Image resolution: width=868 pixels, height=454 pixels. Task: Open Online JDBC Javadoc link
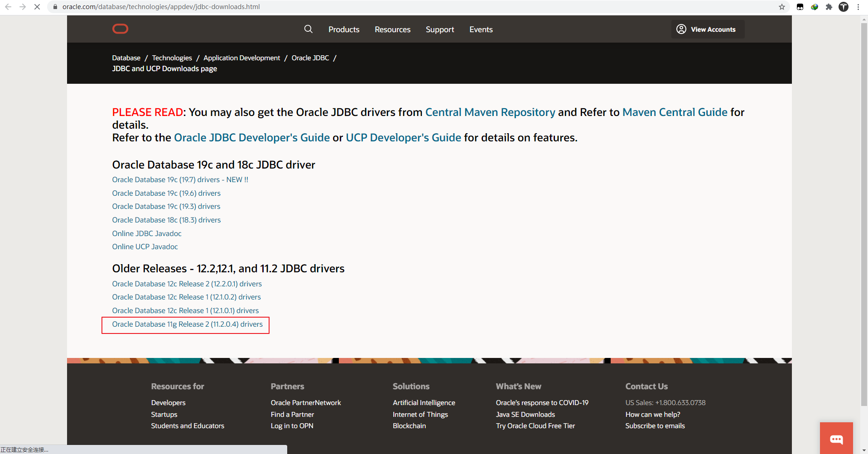coord(147,233)
